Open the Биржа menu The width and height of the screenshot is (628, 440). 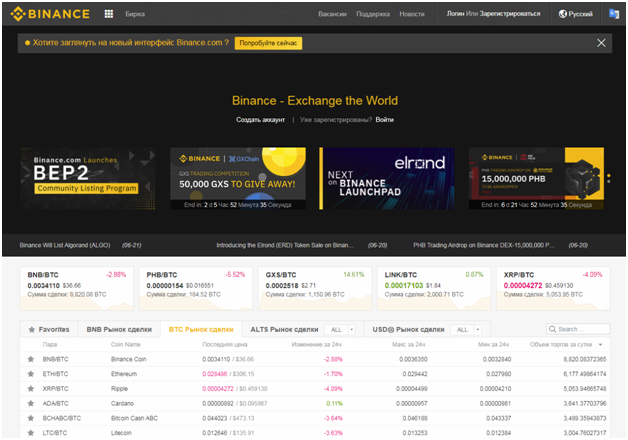click(135, 14)
